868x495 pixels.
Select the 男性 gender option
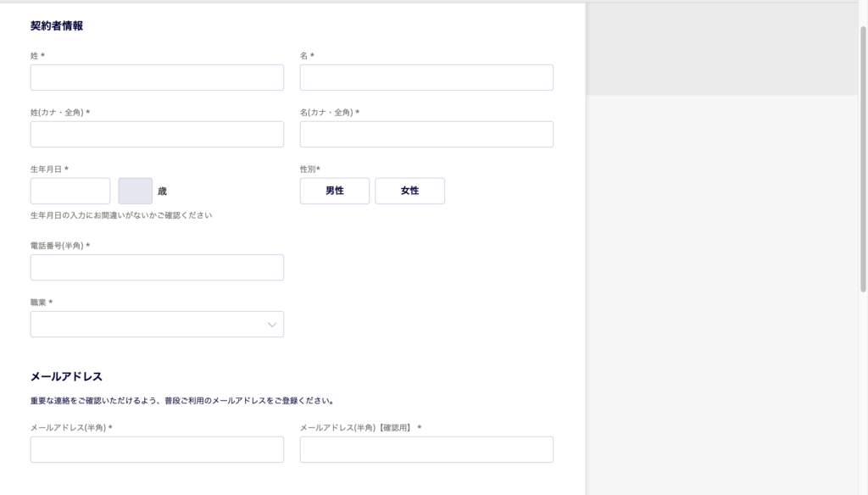pyautogui.click(x=334, y=191)
